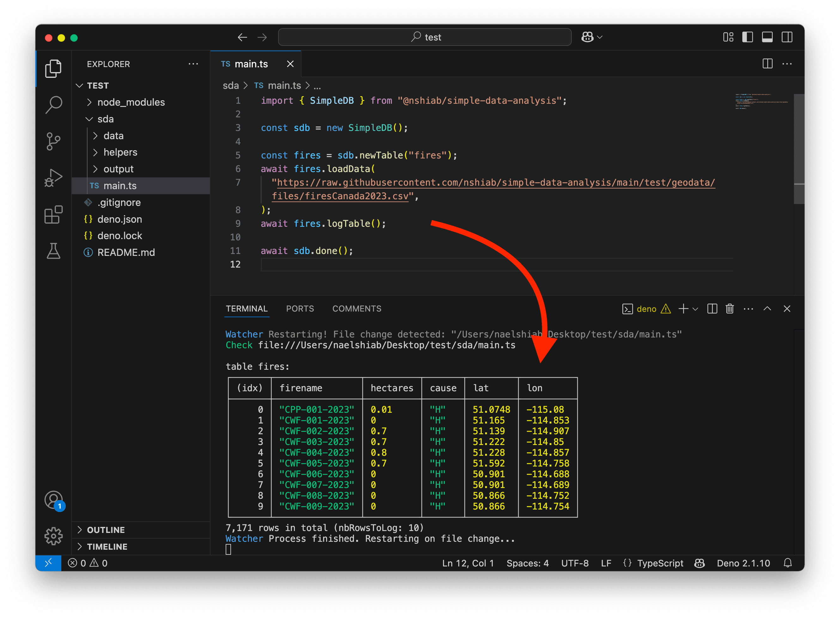Open the Search view in activity bar

53,104
